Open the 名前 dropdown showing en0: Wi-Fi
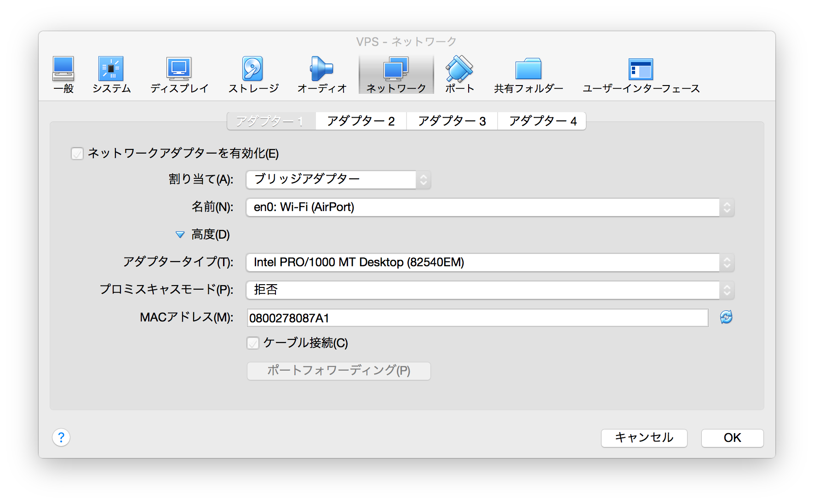The height and width of the screenshot is (504, 814). tap(490, 207)
